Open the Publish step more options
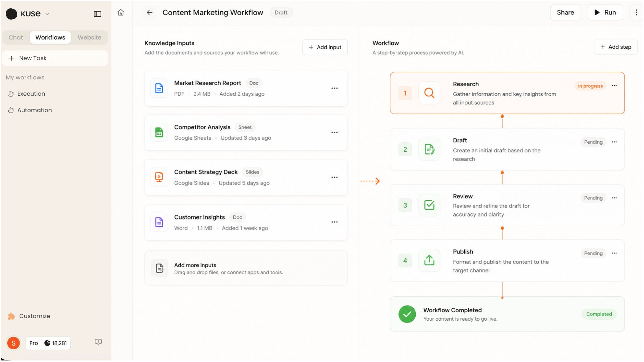The height and width of the screenshot is (362, 644). tap(614, 254)
